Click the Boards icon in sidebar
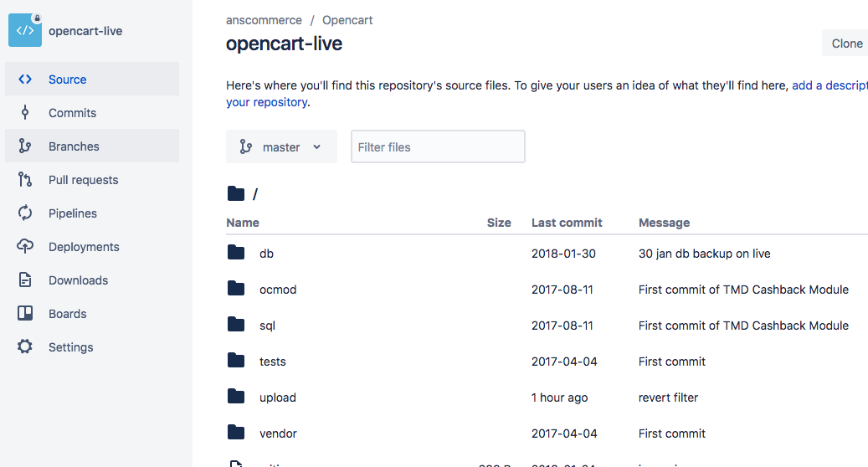Screen dimensions: 868x467 (x=25, y=313)
